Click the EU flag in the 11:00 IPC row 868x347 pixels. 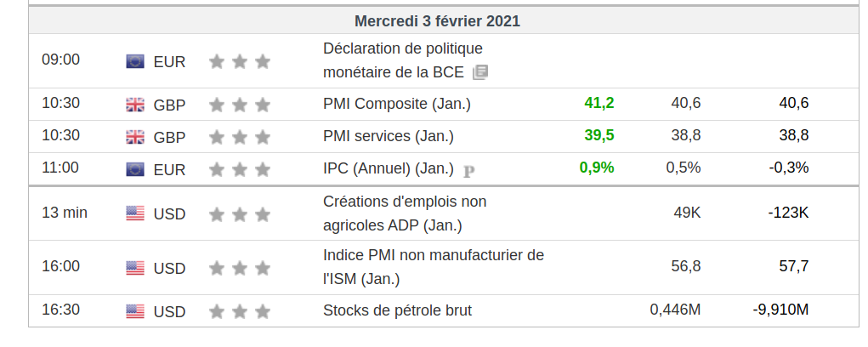pyautogui.click(x=135, y=169)
